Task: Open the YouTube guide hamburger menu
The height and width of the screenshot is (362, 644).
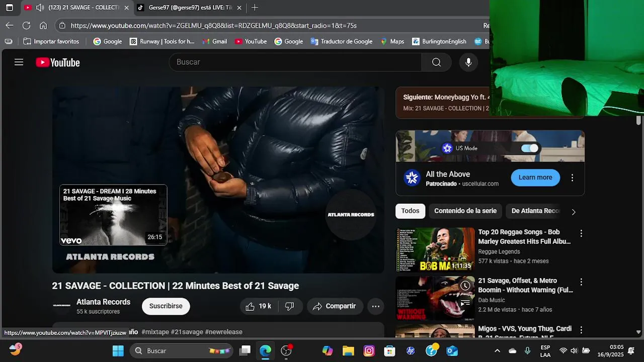Action: pos(19,62)
